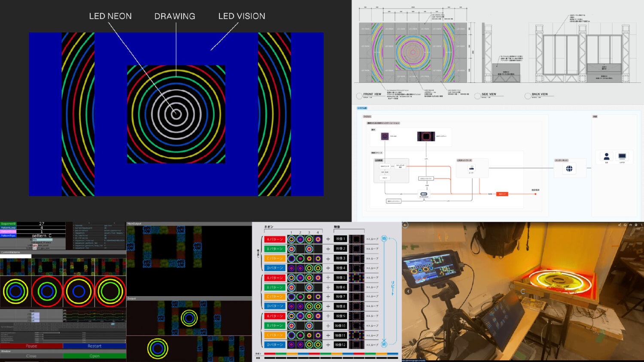Click the globe internet icon in diagram
Image resolution: width=644 pixels, height=362 pixels.
[x=569, y=169]
